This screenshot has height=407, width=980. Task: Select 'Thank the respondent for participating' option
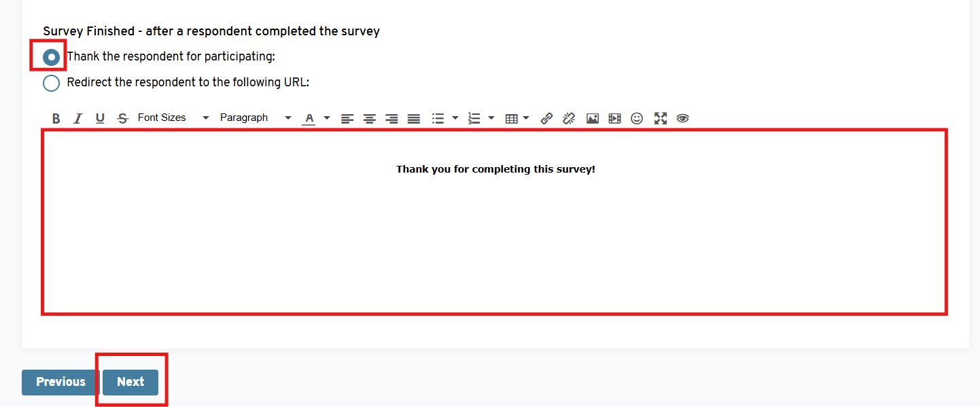(51, 57)
